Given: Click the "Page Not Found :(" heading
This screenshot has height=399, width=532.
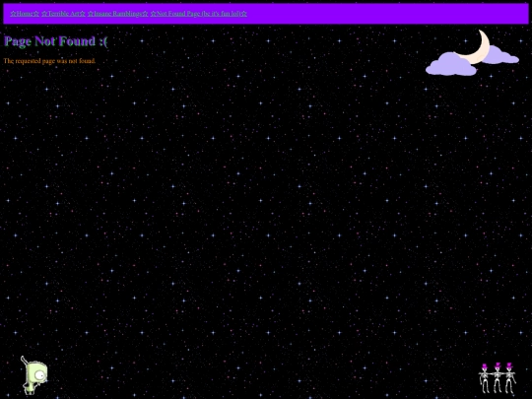Looking at the screenshot, I should [56, 41].
